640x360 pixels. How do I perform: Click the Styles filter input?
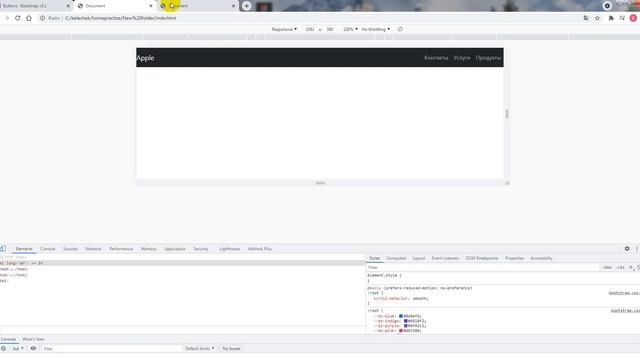click(483, 267)
